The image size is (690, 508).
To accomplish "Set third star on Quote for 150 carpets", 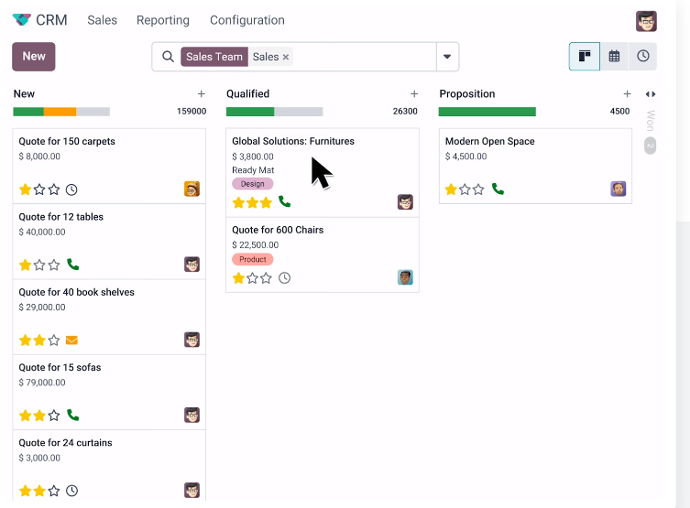I will coord(55,190).
